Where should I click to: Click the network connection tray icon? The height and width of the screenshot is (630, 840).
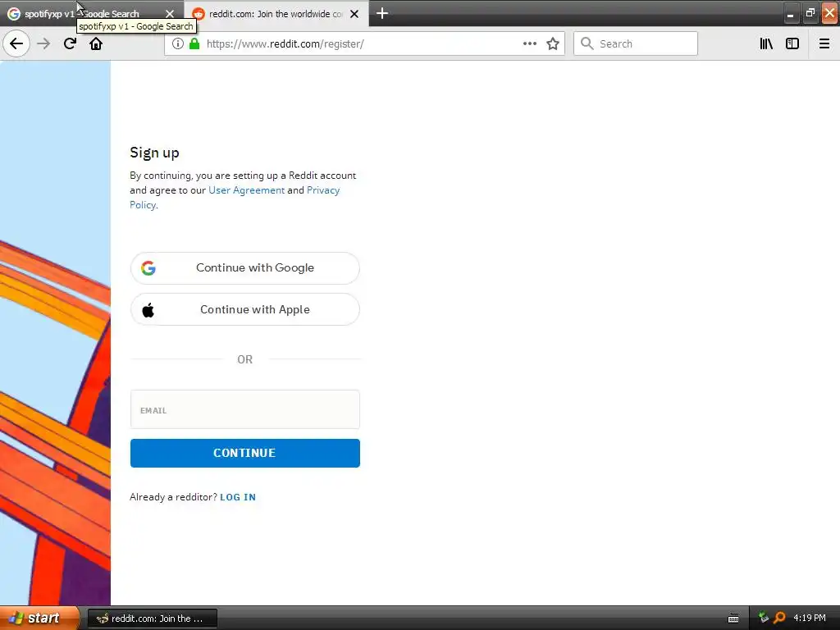coord(764,619)
